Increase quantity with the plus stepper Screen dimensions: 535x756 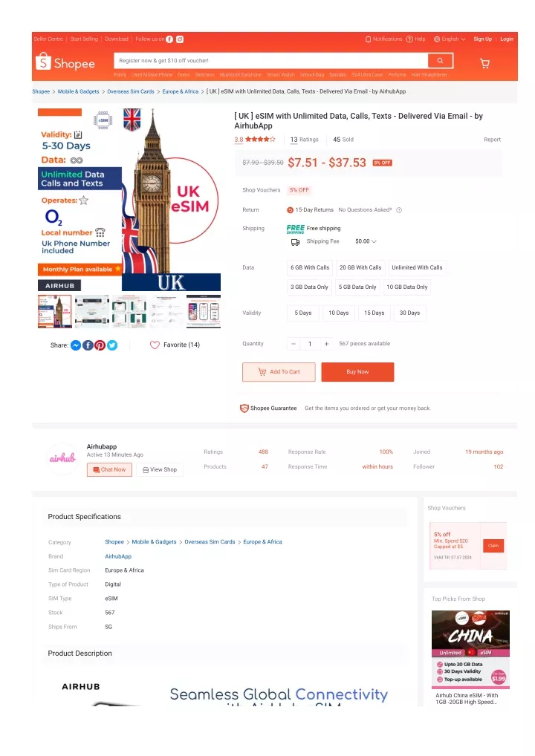tap(327, 344)
